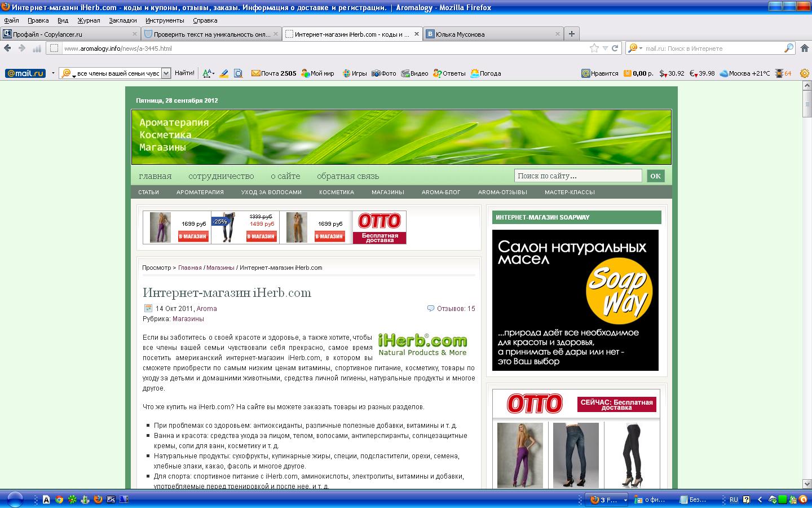Show URL history dropdown in address bar
The image size is (812, 508).
[605, 48]
